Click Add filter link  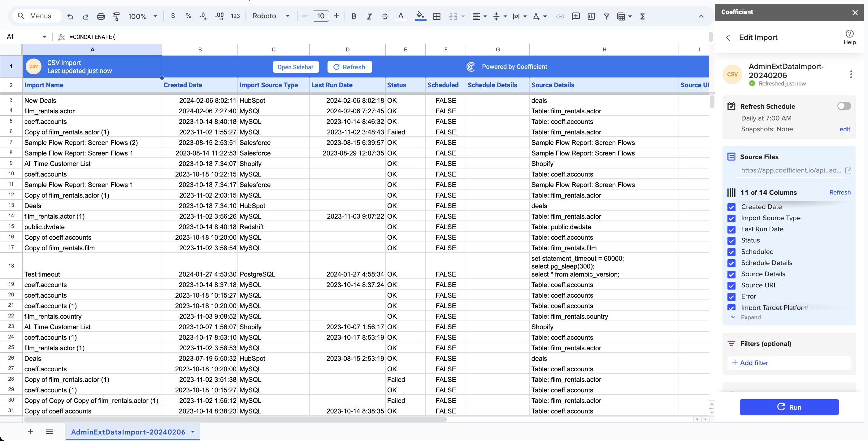tap(750, 363)
